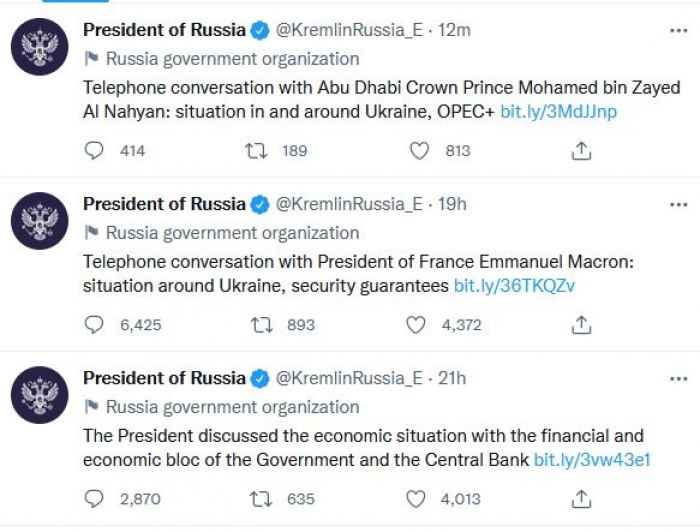Open the bit.ly/36TKQZv link

coord(514,286)
